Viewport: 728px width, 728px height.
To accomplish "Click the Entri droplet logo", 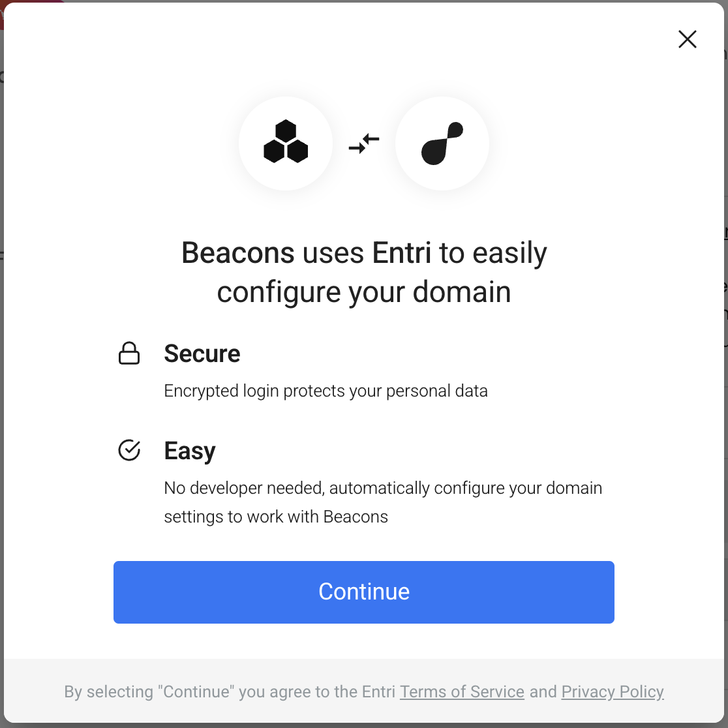I will point(442,143).
